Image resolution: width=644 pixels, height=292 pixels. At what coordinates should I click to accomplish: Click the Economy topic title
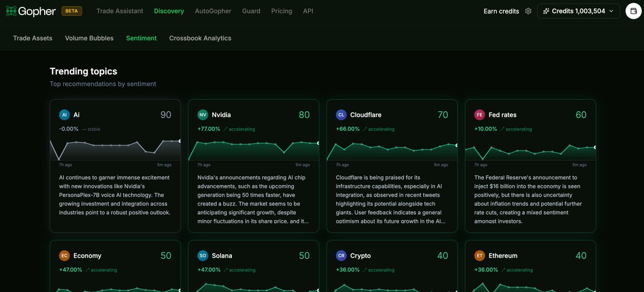pyautogui.click(x=87, y=256)
